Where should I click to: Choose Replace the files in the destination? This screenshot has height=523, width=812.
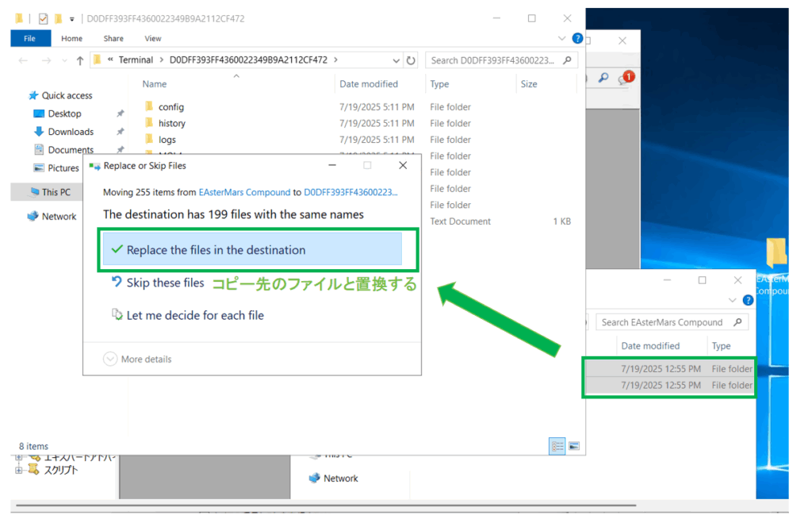tap(252, 250)
